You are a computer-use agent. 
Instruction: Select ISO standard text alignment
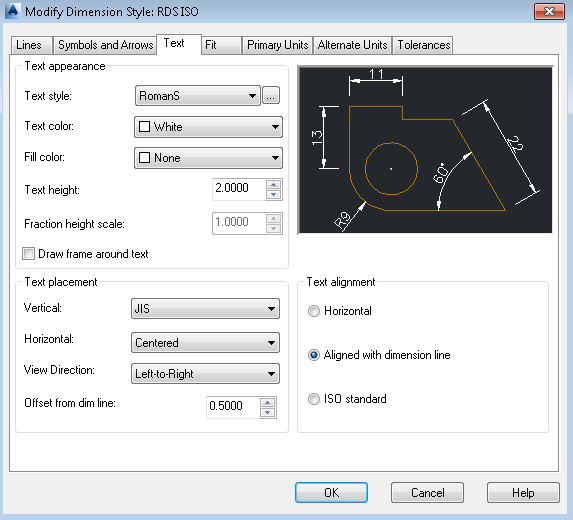(314, 399)
